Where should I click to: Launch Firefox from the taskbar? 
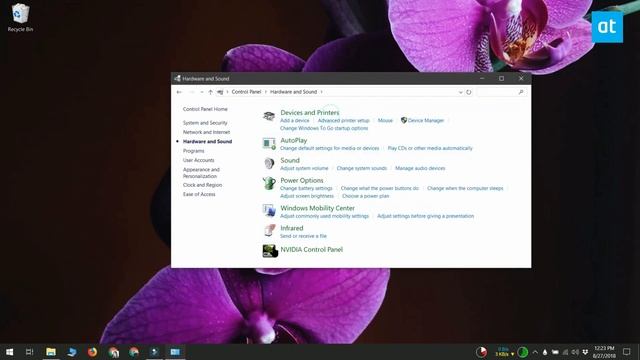tap(92, 352)
